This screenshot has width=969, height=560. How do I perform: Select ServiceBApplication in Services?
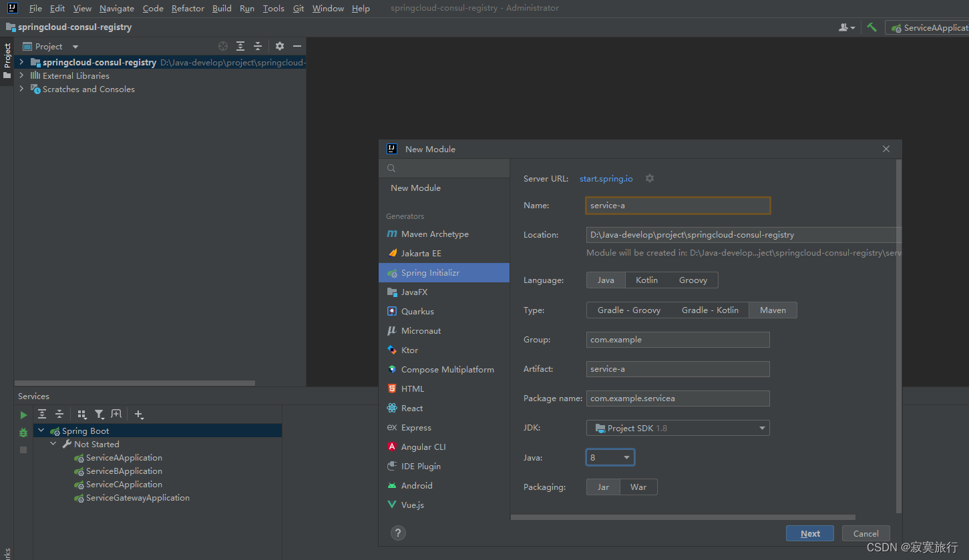pos(124,471)
